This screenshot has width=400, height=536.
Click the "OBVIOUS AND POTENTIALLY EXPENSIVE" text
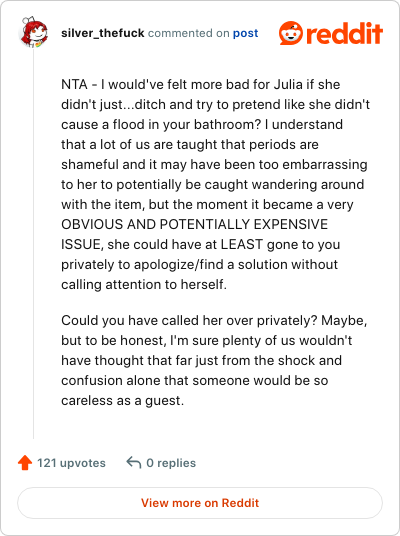pyautogui.click(x=195, y=224)
